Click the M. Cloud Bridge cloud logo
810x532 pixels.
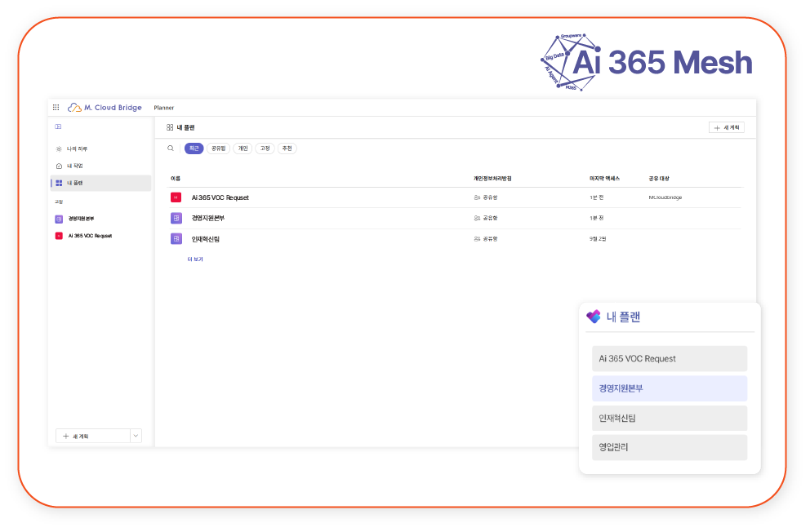[74, 107]
